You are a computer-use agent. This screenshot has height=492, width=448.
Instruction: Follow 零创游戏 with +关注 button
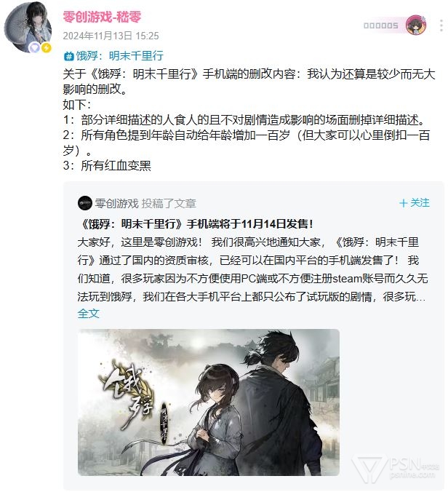point(414,203)
